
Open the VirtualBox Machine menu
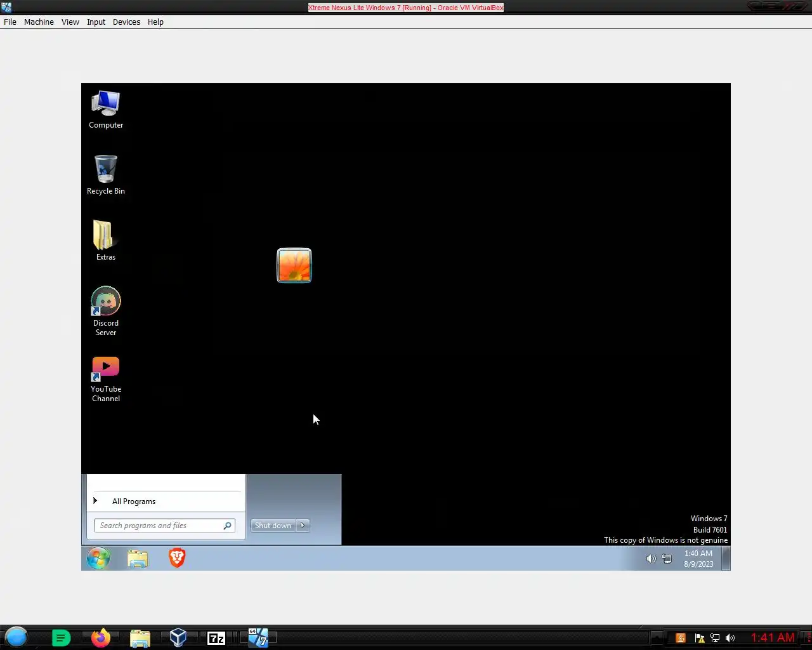(39, 22)
